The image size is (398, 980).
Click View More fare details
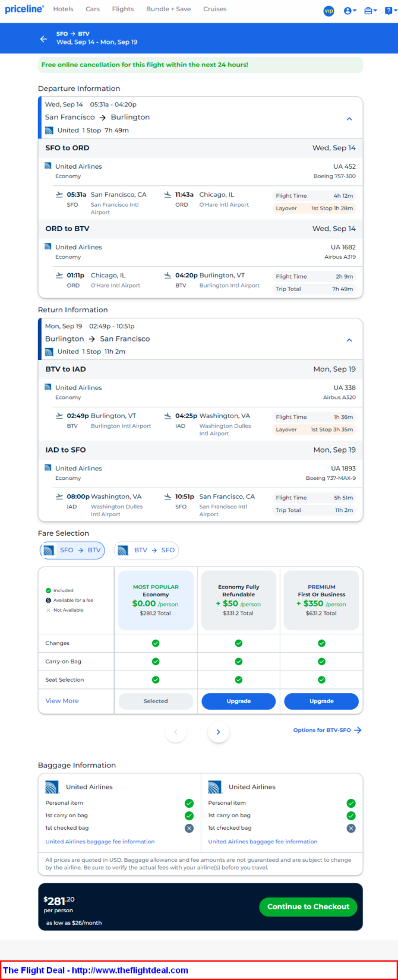point(62,701)
